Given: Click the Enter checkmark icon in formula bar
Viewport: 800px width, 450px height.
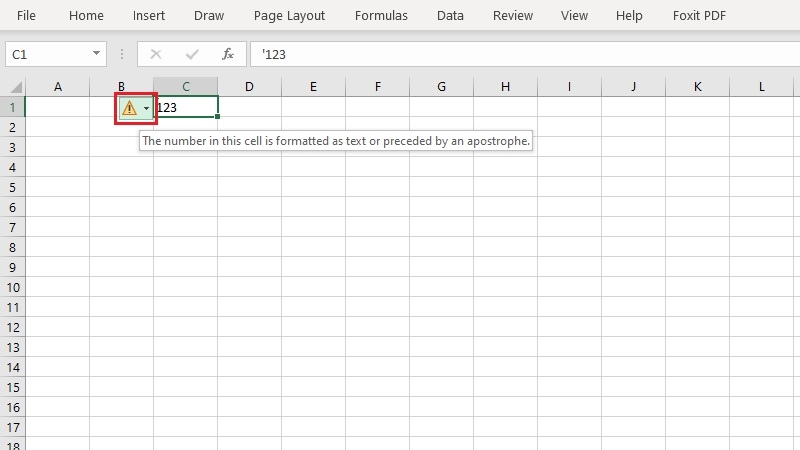Looking at the screenshot, I should [x=192, y=54].
